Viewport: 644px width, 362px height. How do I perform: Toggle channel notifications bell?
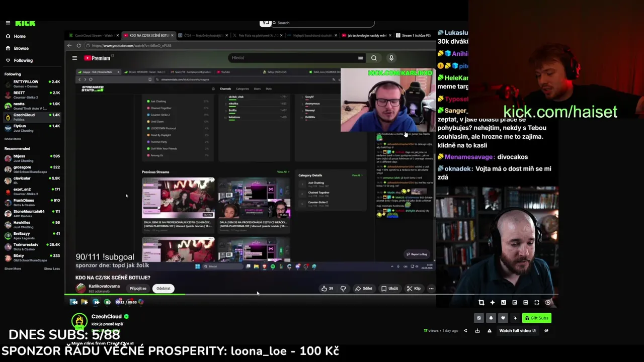click(491, 318)
